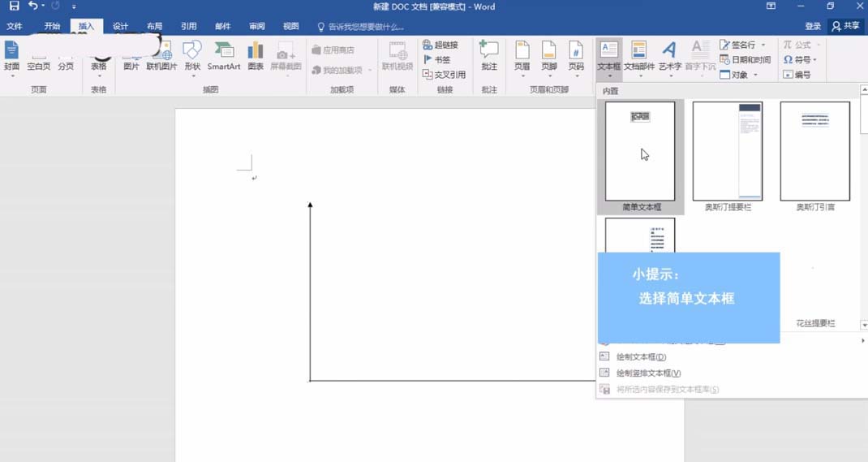The image size is (868, 462).
Task: Expand the 页眉 header dropdown
Action: point(522,55)
